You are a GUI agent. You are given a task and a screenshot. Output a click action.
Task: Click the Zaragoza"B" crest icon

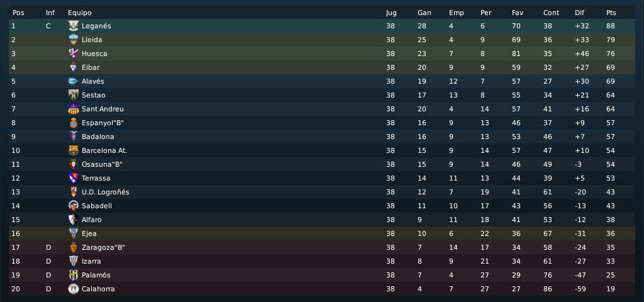(73, 247)
